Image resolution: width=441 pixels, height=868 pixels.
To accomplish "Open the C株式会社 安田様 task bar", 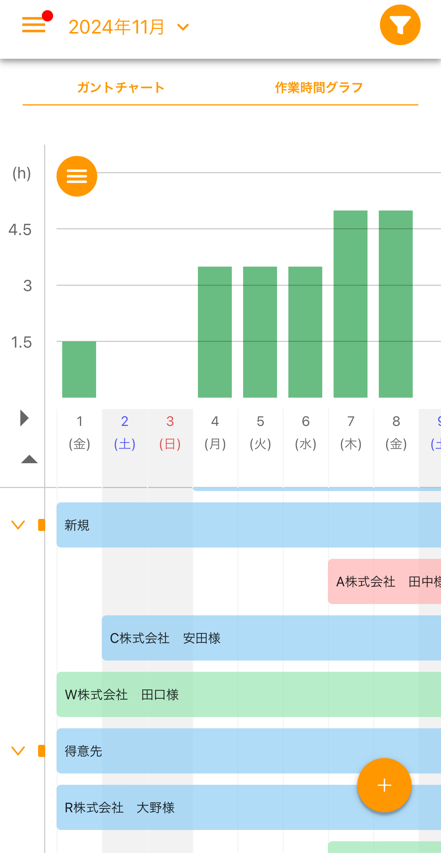I will 264,638.
